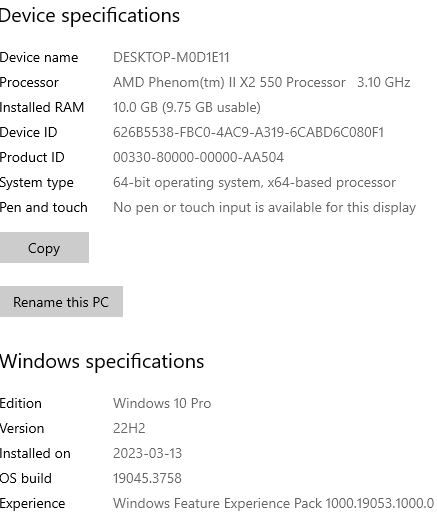The image size is (437, 517).
Task: Click the 64-bit operating system value
Action: pyautogui.click(x=254, y=182)
